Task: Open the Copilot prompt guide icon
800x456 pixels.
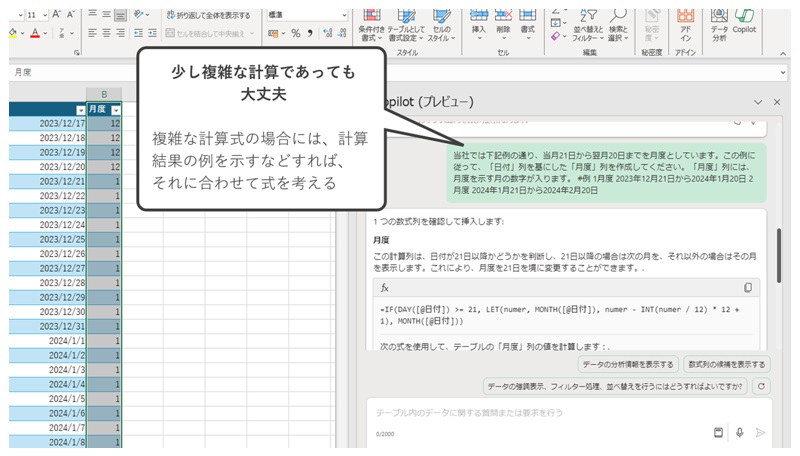Action: [718, 433]
